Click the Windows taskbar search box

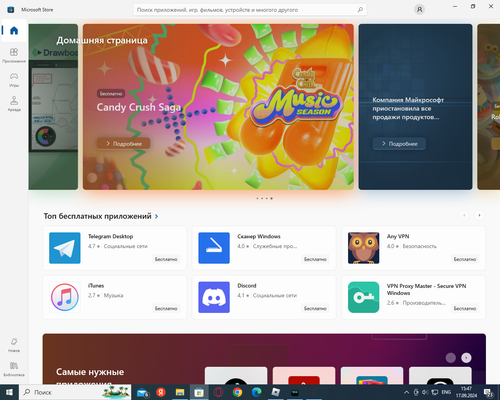(75, 392)
